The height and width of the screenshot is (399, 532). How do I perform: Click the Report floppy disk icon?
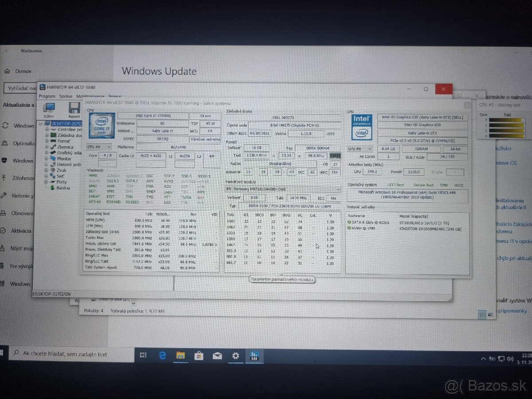point(74,109)
